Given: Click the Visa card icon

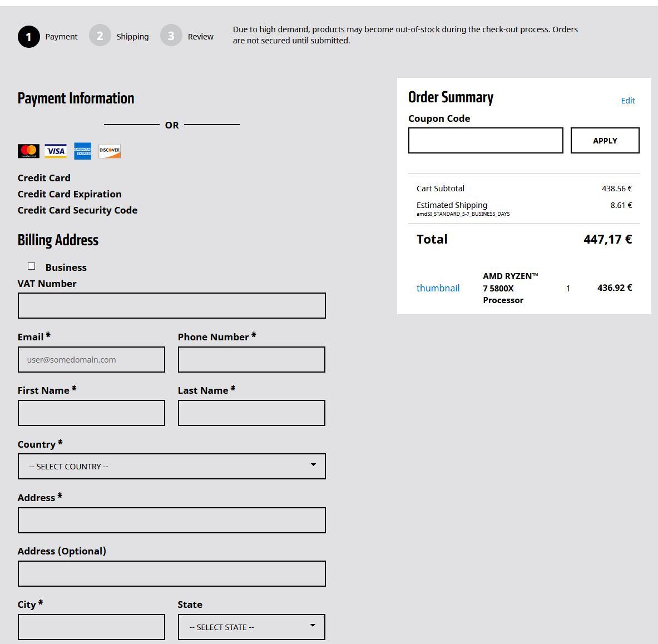Looking at the screenshot, I should pos(56,151).
